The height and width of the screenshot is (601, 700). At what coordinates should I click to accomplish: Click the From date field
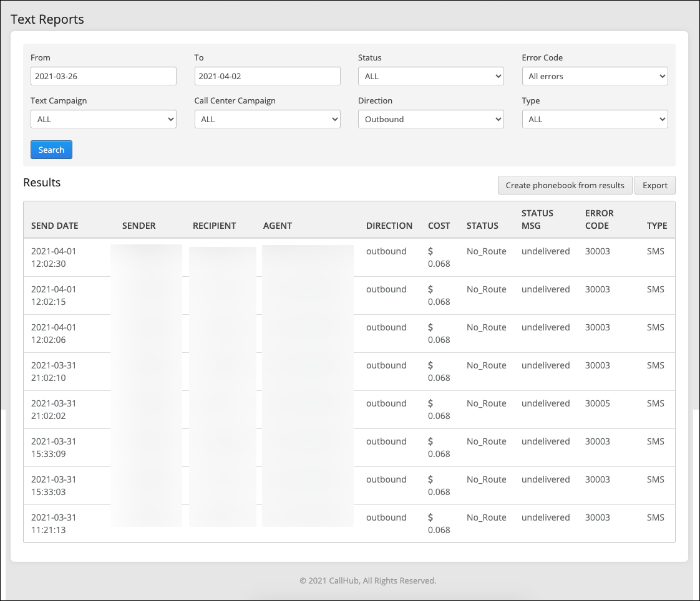tap(103, 76)
